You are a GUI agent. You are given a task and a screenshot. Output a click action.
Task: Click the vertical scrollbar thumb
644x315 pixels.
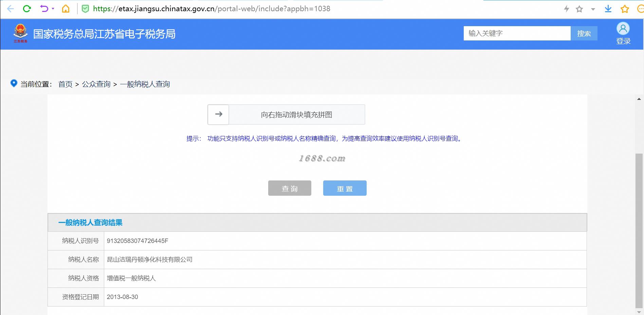coord(639,231)
